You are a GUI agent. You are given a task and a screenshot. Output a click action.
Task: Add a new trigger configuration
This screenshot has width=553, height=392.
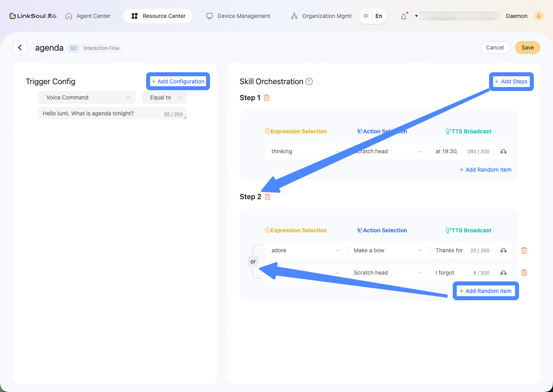(x=178, y=81)
